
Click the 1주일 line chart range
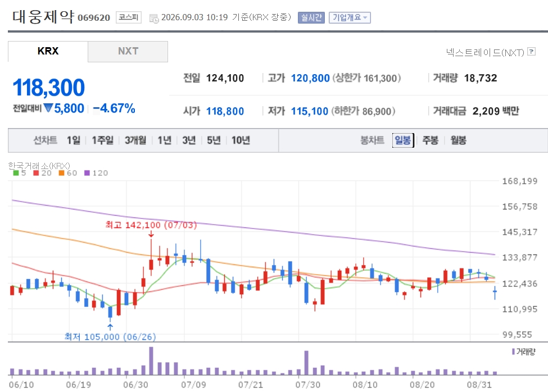pyautogui.click(x=103, y=140)
